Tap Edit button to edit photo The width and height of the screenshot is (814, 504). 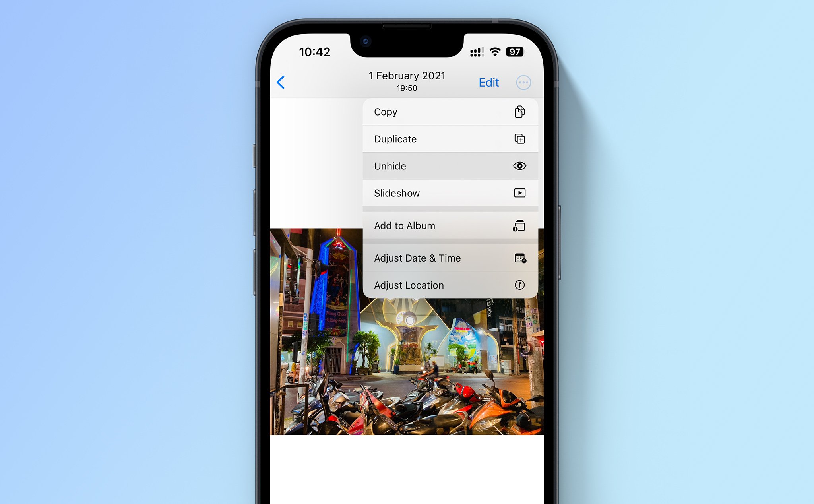click(488, 81)
